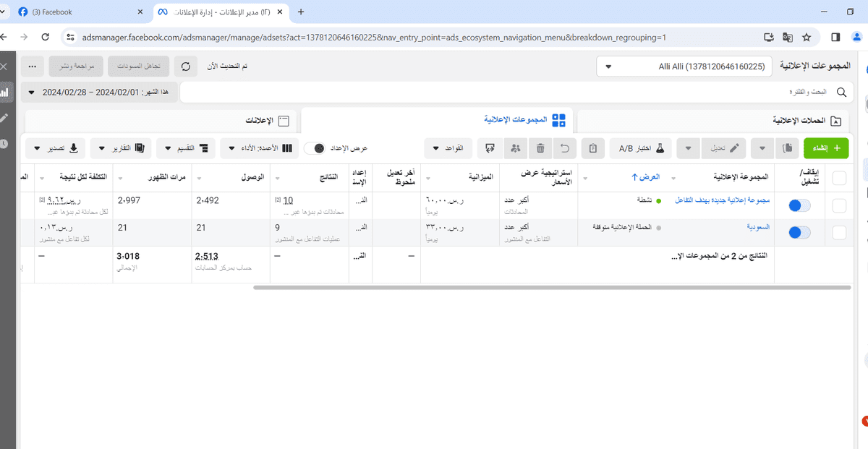Click the trash icon to delete selected items

(x=540, y=147)
